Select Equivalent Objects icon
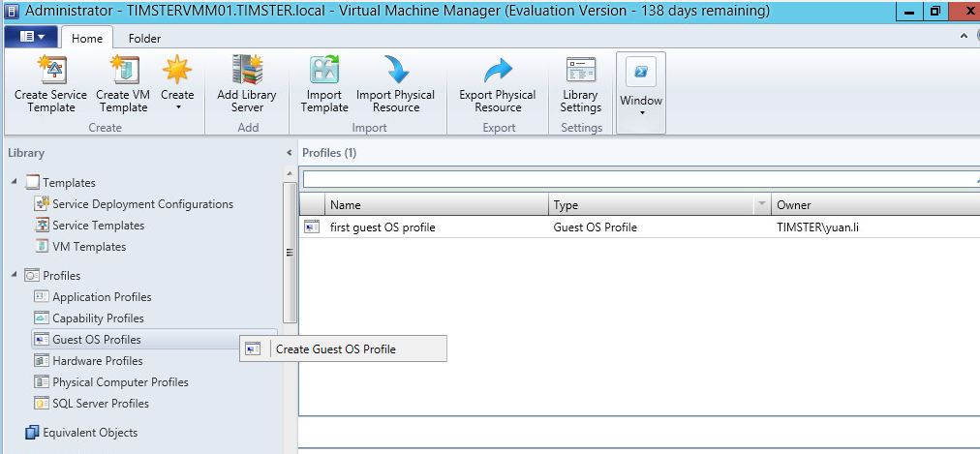 (32, 432)
